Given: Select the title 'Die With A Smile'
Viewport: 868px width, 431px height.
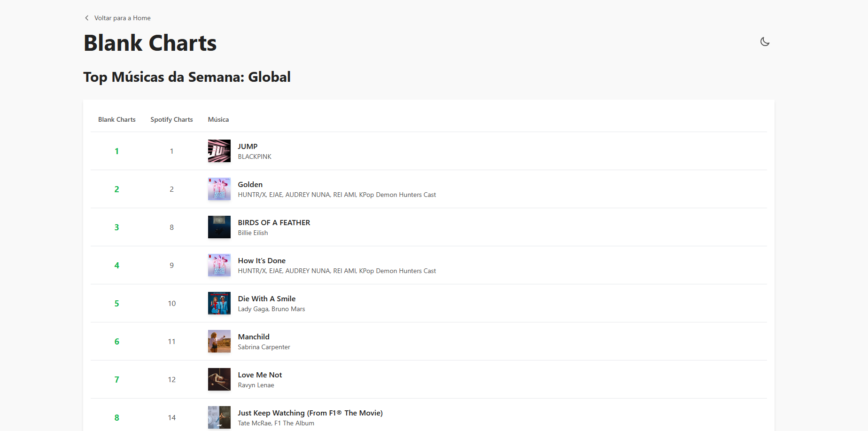Looking at the screenshot, I should (267, 298).
